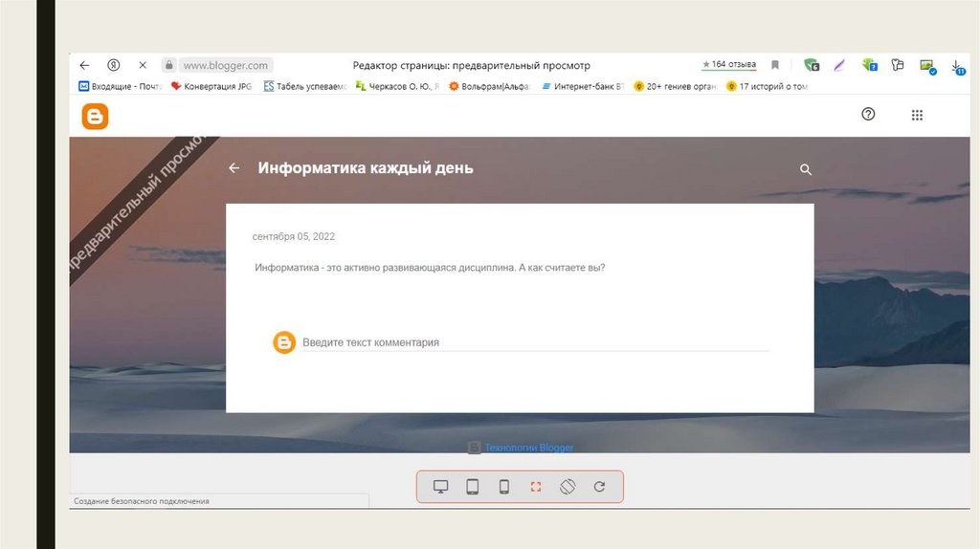This screenshot has width=980, height=549.
Task: Switch preview to tablet view
Action: 473,487
